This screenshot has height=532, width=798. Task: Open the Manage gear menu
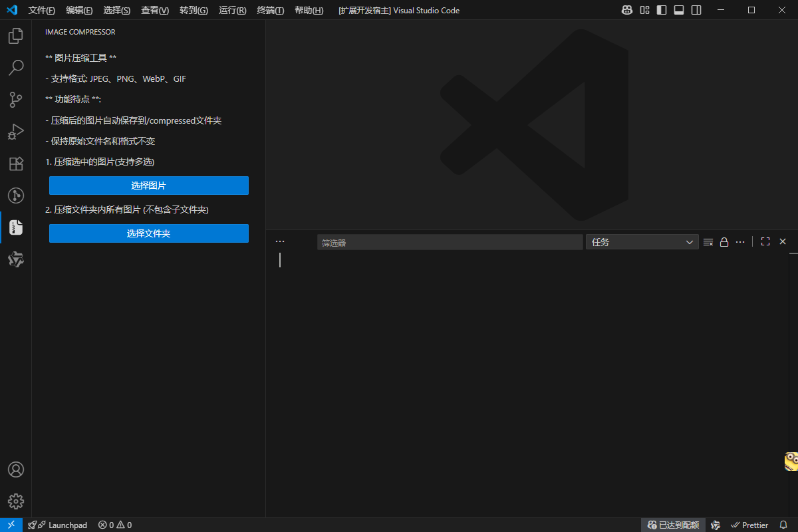(x=16, y=501)
